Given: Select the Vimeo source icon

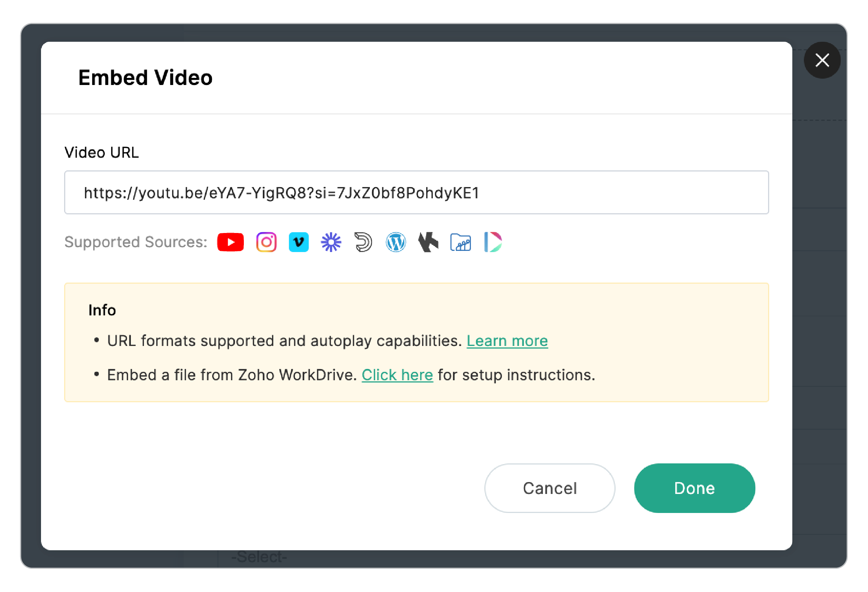Looking at the screenshot, I should (x=299, y=242).
